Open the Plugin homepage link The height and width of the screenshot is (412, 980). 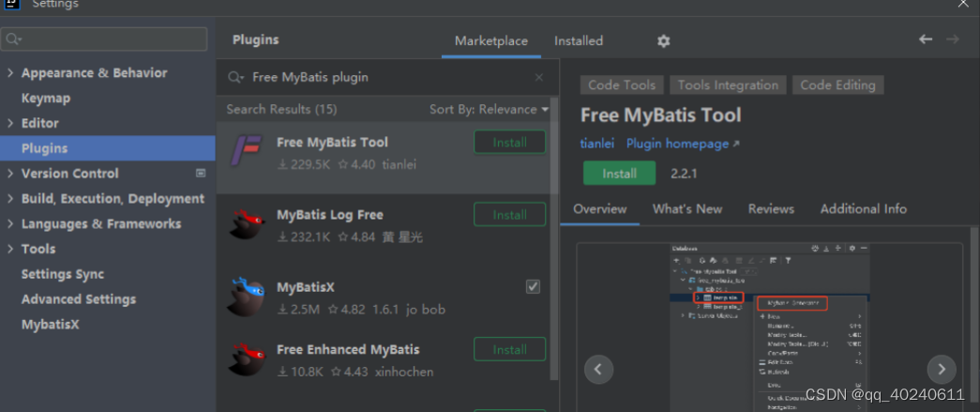coord(683,144)
